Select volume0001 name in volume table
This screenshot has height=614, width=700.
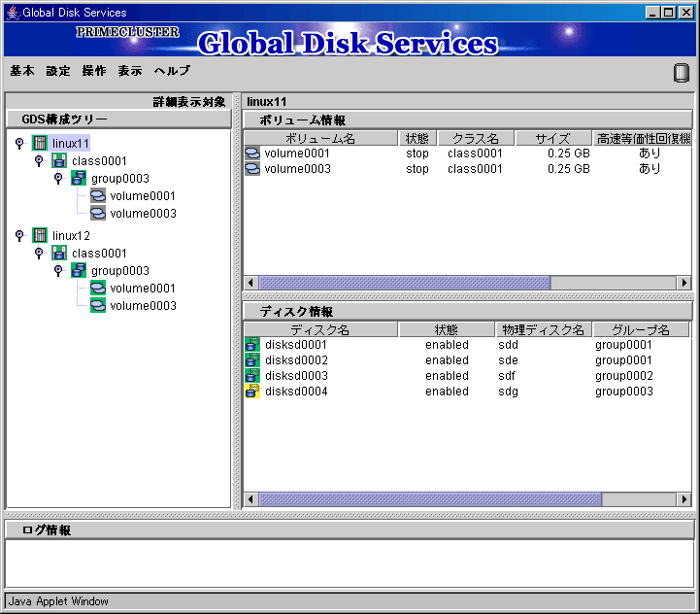point(297,153)
